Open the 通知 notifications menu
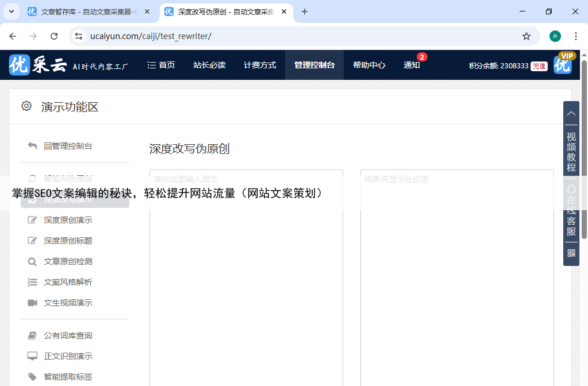Viewport: 588px width, 386px height. (412, 65)
